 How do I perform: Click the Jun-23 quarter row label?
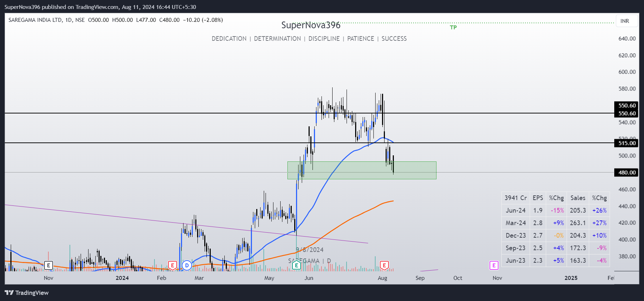point(516,261)
